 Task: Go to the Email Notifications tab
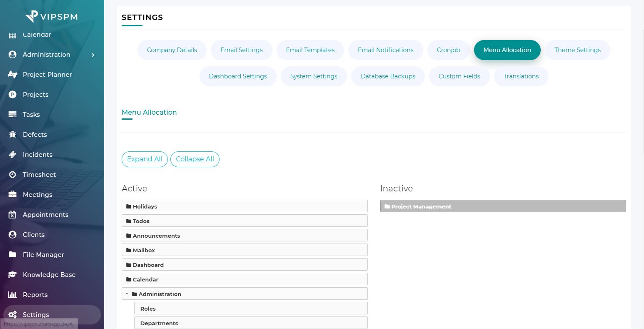point(386,50)
